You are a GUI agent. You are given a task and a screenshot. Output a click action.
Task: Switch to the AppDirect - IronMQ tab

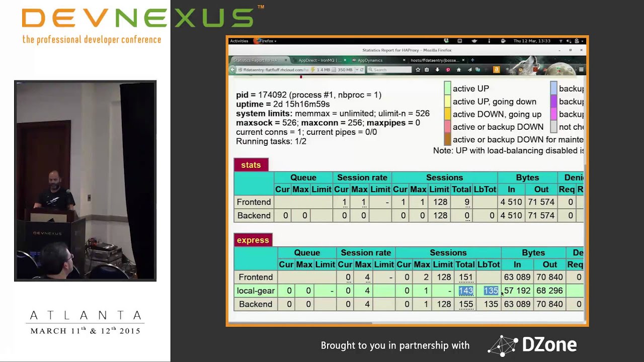[320, 60]
